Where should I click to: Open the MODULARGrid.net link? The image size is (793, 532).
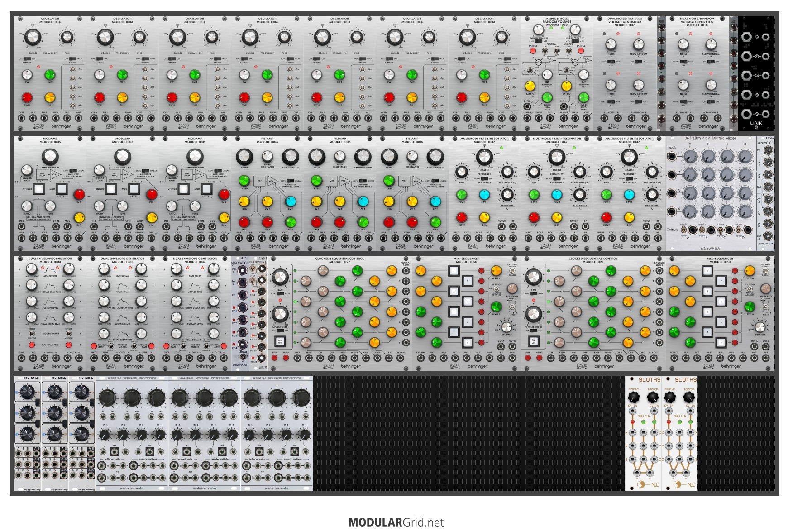pos(396,522)
